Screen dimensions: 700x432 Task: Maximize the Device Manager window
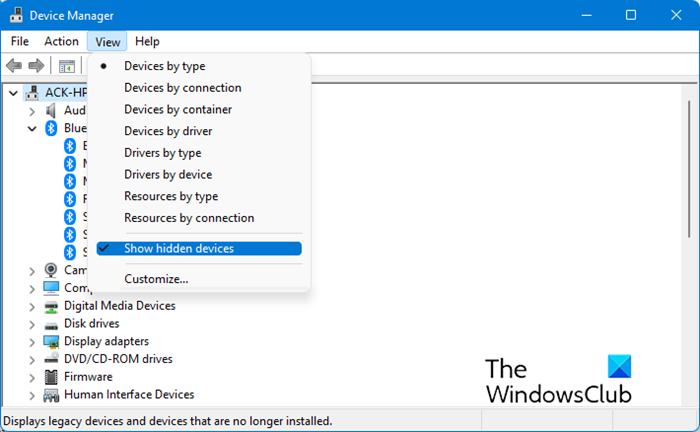coord(630,15)
